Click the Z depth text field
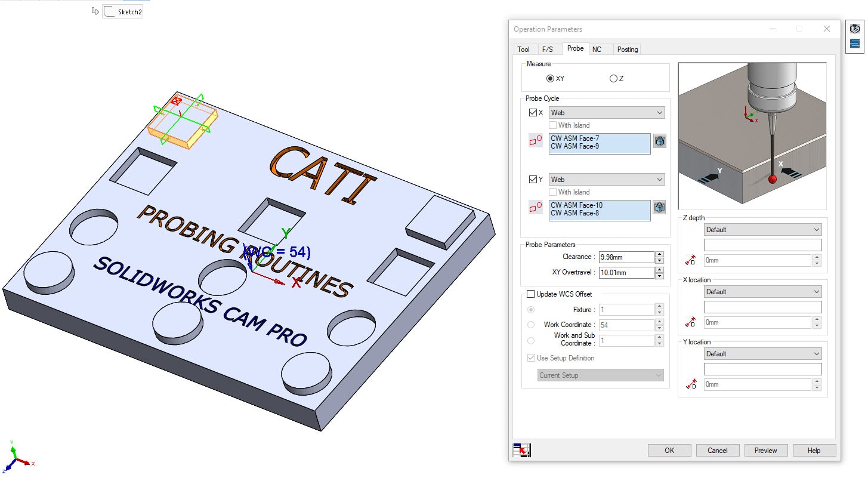Viewport: 868px width, 484px height. tap(763, 245)
